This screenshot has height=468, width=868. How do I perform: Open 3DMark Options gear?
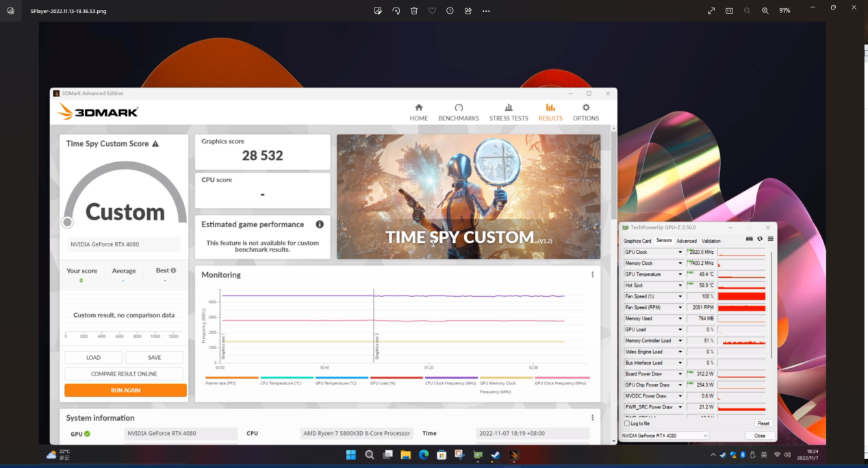pyautogui.click(x=586, y=112)
